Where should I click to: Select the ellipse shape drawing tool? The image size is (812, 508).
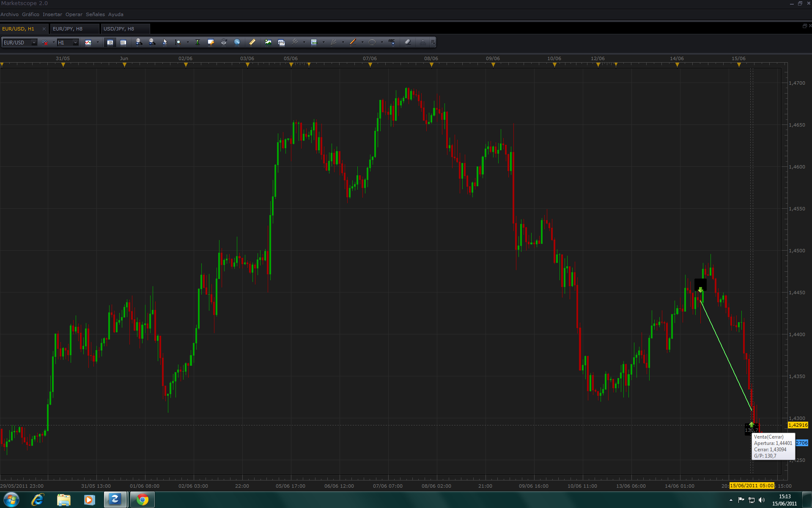pyautogui.click(x=372, y=42)
